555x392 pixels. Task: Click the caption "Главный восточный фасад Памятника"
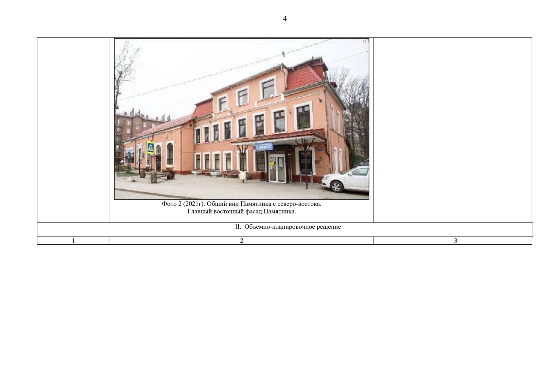tap(241, 211)
